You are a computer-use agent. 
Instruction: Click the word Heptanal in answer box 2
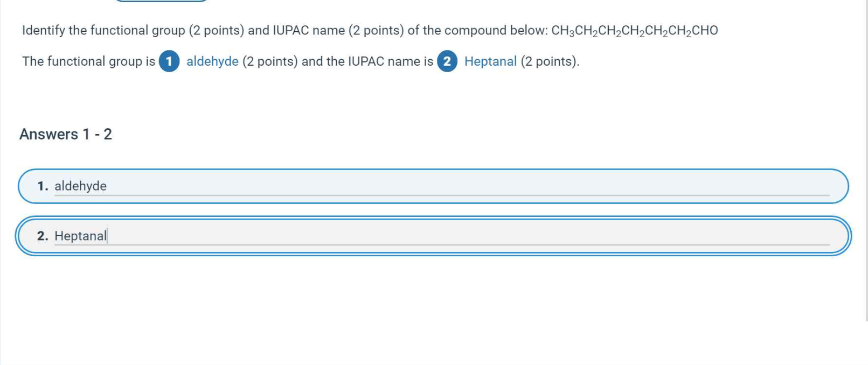[x=80, y=236]
